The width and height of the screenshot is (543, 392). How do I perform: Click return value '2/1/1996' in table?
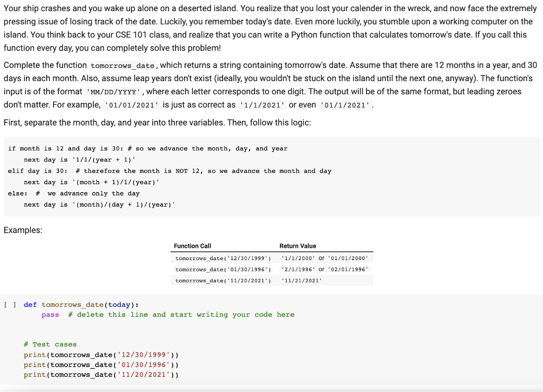coord(298,270)
